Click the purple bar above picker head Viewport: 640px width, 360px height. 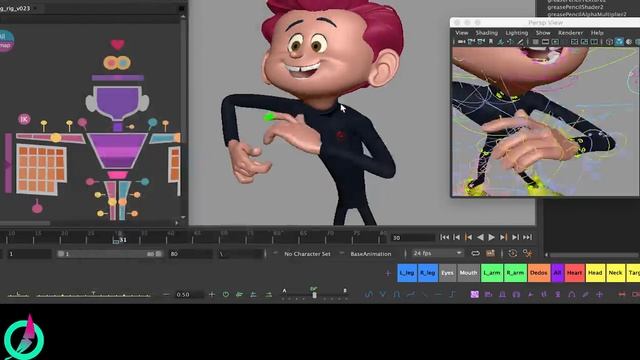tap(118, 78)
